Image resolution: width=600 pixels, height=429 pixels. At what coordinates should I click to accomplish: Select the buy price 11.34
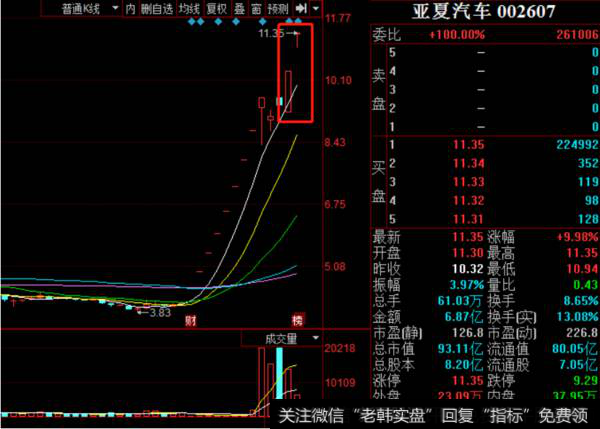click(469, 163)
